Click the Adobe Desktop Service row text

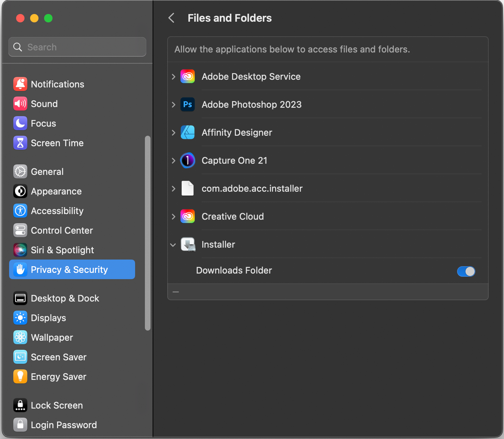click(x=251, y=77)
